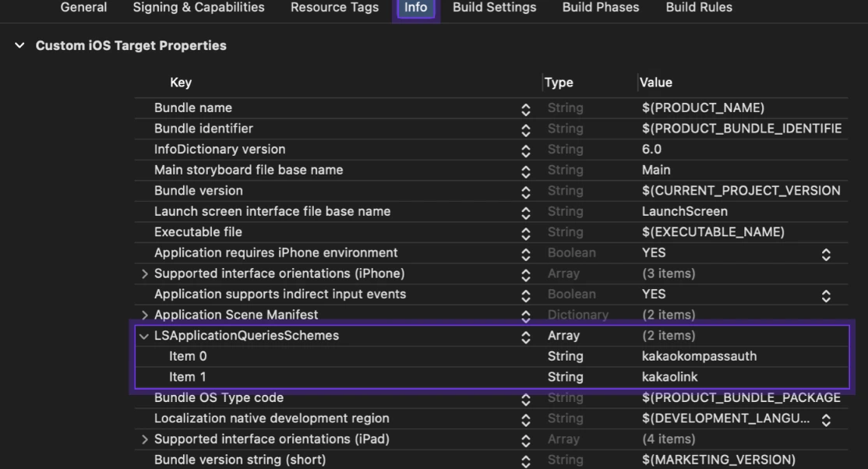Select the Item 0 row key
The width and height of the screenshot is (868, 469).
(188, 356)
